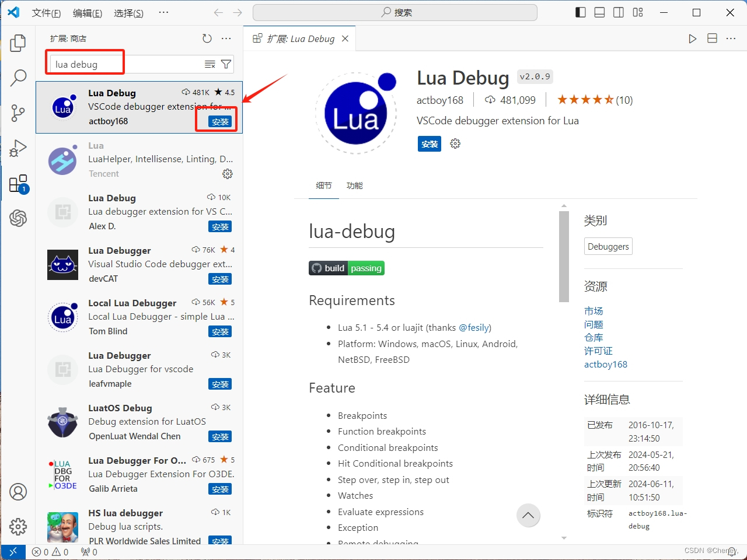Click the title bar 搜索 command center
The width and height of the screenshot is (747, 560).
[x=395, y=12]
